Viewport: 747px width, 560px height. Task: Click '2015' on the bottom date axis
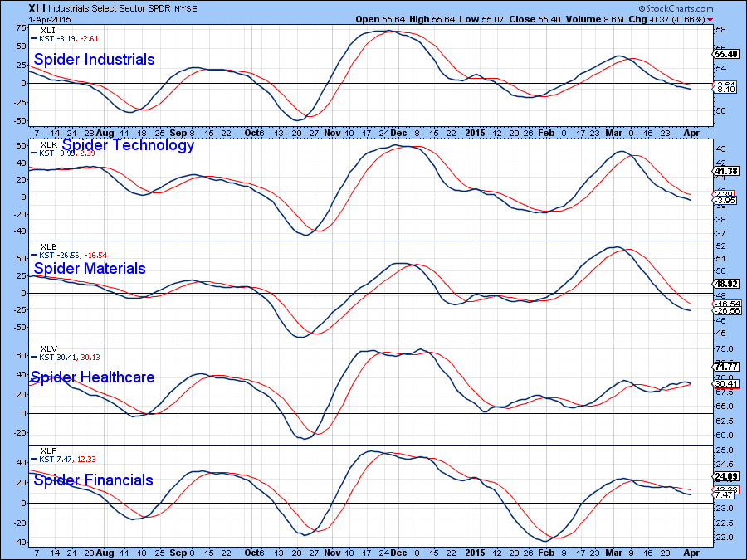476,553
